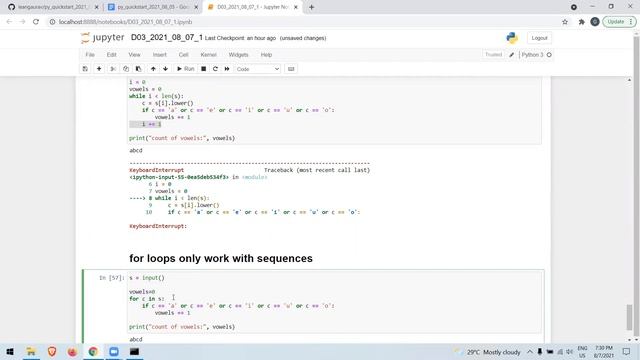
Task: Open the Windows Start menu
Action: click(10, 351)
